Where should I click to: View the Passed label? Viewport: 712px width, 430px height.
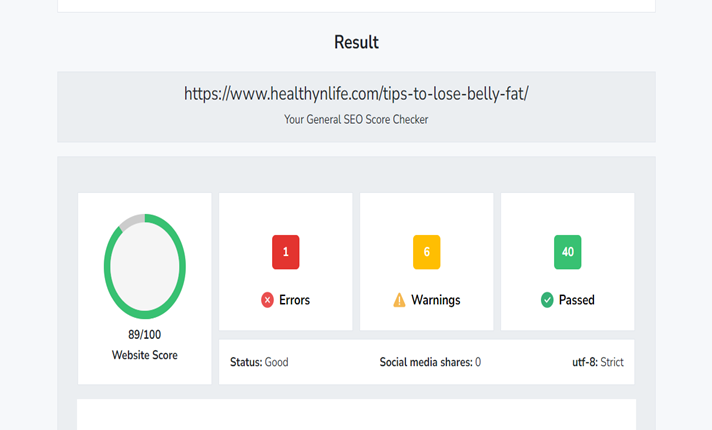click(x=576, y=300)
